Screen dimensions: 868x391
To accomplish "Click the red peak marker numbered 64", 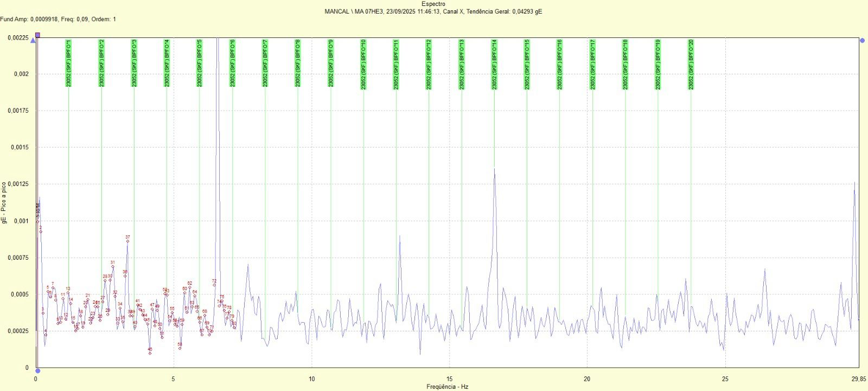I will click(195, 296).
